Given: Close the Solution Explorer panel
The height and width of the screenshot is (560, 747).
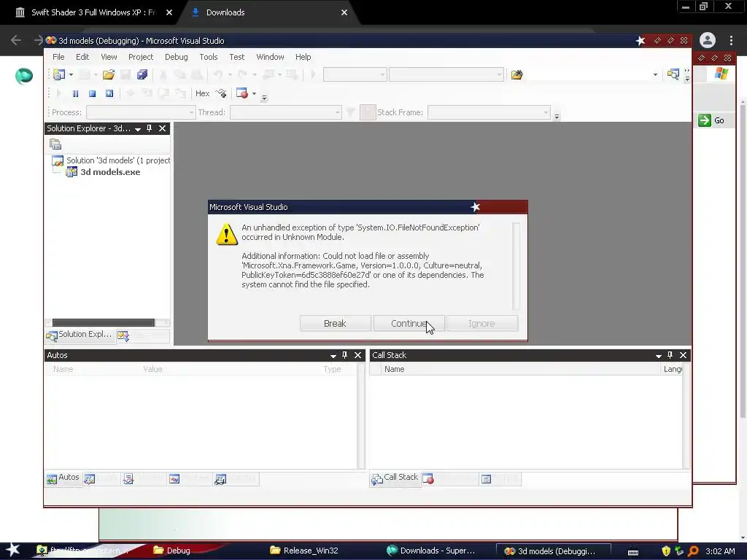Looking at the screenshot, I should [163, 128].
